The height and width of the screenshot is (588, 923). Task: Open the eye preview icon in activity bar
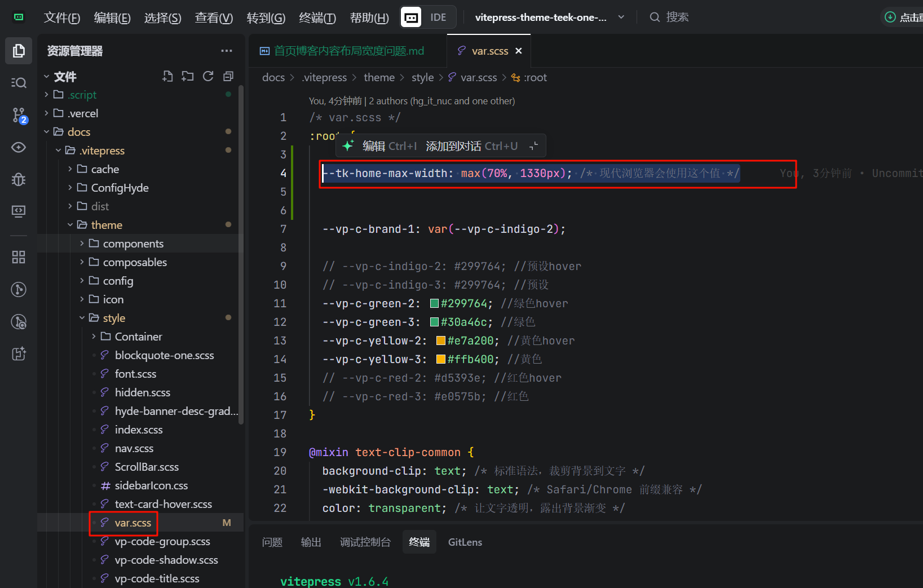pos(19,147)
